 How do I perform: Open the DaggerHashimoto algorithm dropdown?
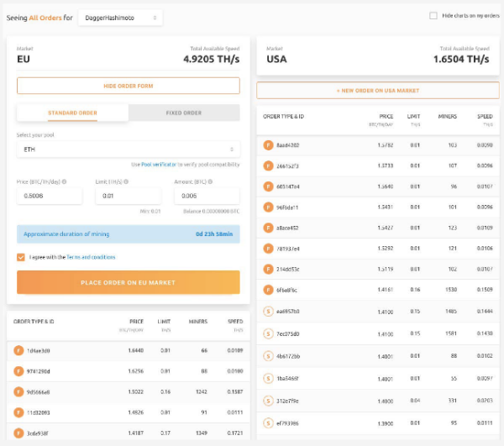[x=120, y=17]
